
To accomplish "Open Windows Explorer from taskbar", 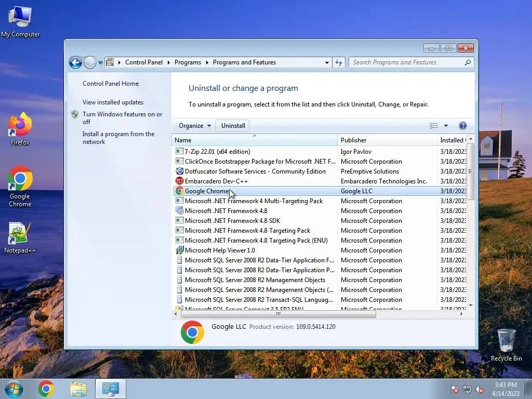I will 78,389.
